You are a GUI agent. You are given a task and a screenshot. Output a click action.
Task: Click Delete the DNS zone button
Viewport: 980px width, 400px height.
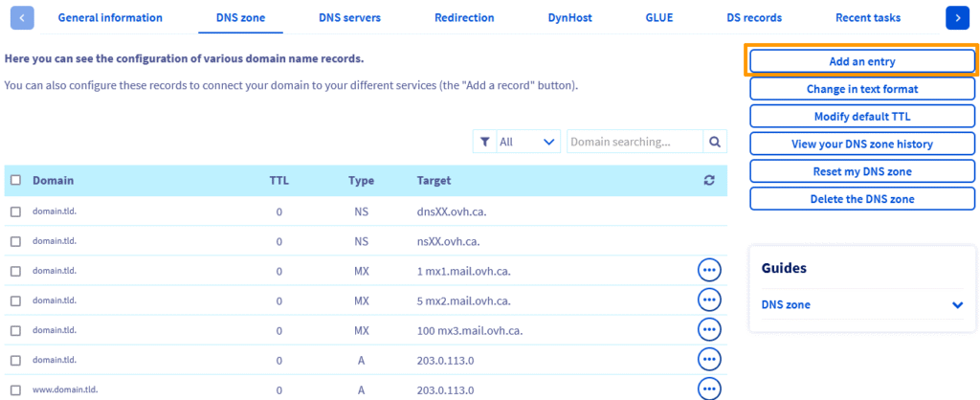862,199
